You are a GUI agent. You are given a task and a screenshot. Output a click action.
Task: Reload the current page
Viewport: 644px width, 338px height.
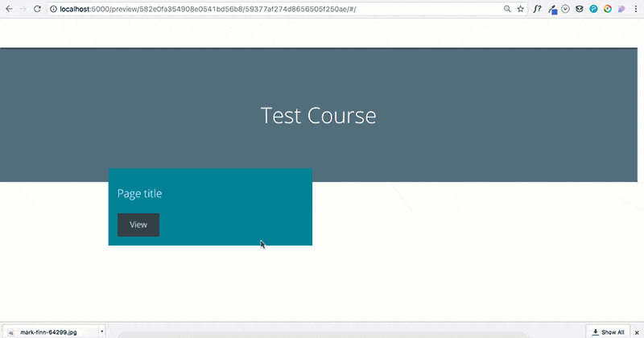click(x=37, y=9)
